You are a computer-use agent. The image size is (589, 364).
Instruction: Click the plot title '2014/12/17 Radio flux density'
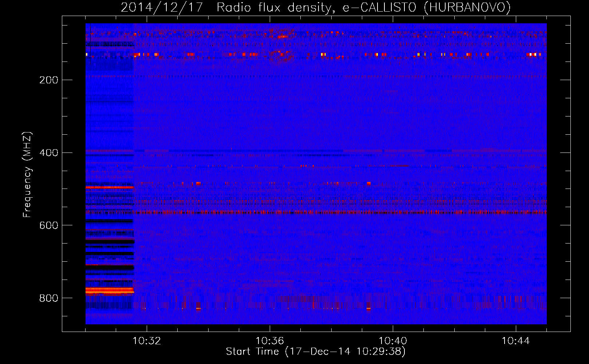click(228, 8)
